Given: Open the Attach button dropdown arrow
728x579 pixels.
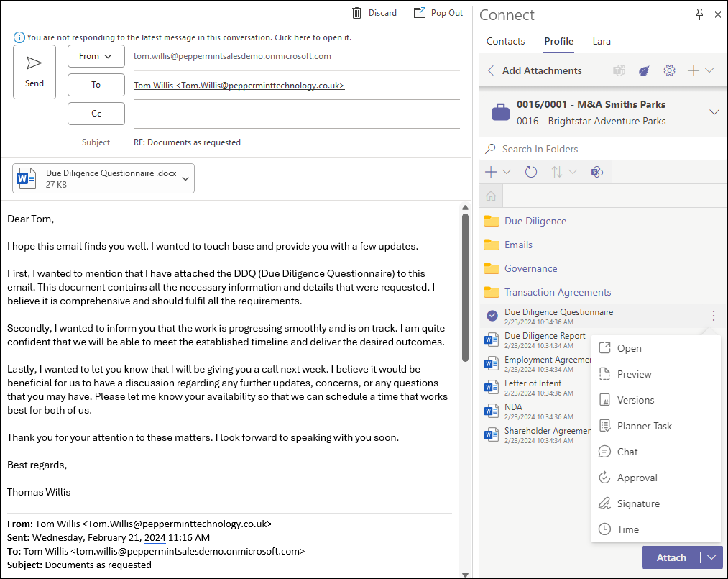Looking at the screenshot, I should (x=711, y=557).
